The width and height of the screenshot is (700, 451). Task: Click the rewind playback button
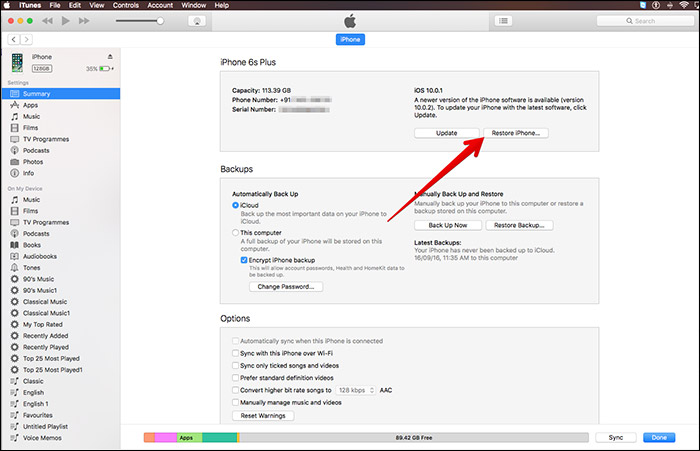47,21
